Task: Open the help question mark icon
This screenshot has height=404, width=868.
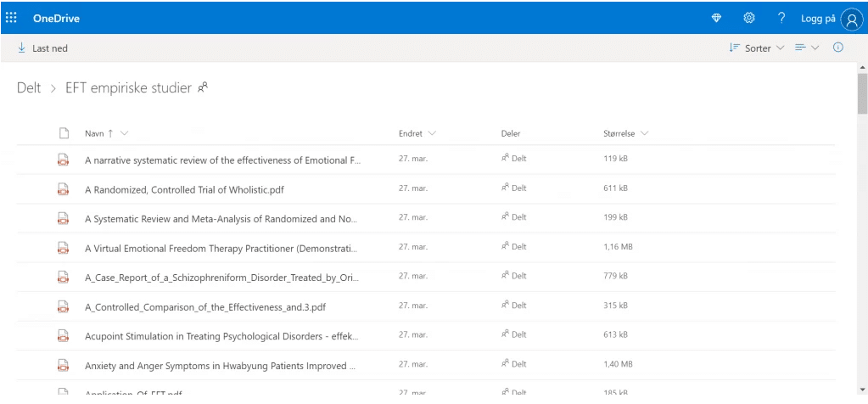Action: point(781,19)
